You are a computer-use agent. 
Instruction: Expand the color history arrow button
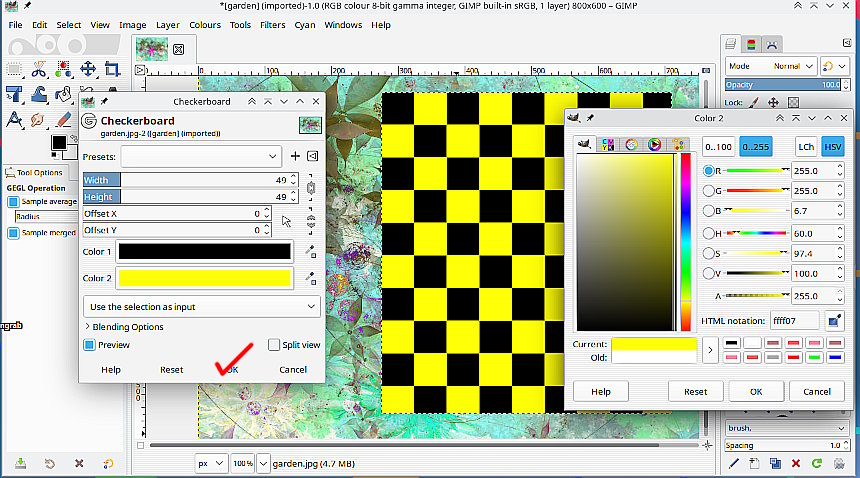pyautogui.click(x=710, y=350)
